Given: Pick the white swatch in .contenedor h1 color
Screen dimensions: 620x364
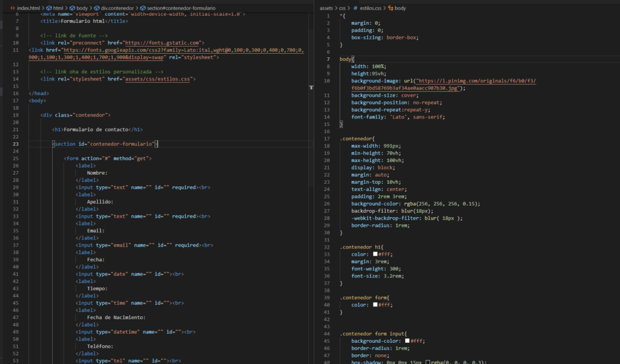Looking at the screenshot, I should click(375, 254).
